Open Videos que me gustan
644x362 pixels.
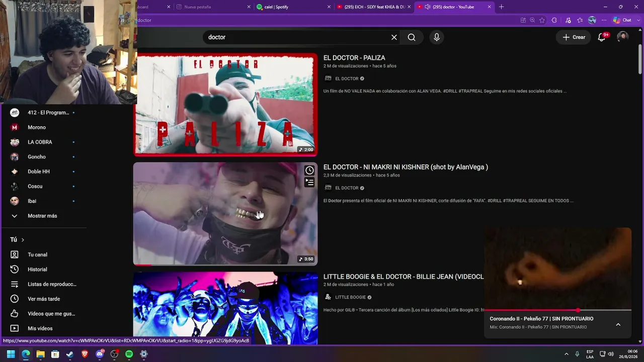coord(43,314)
